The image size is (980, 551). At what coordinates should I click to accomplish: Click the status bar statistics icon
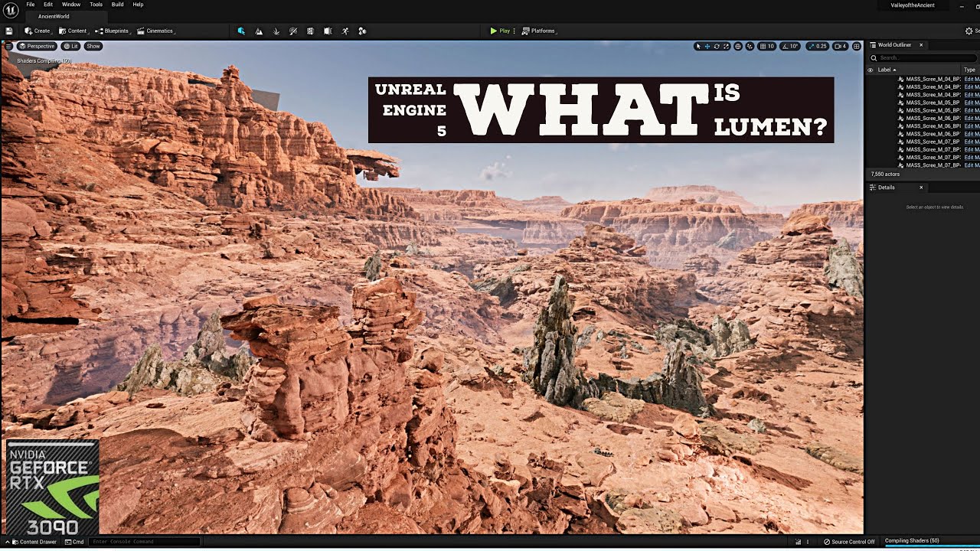click(x=799, y=542)
